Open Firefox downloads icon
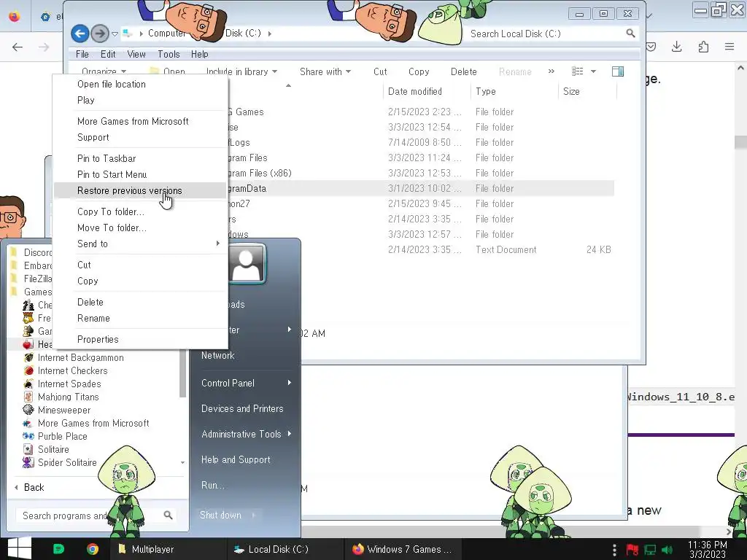The height and width of the screenshot is (560, 747). tap(676, 47)
